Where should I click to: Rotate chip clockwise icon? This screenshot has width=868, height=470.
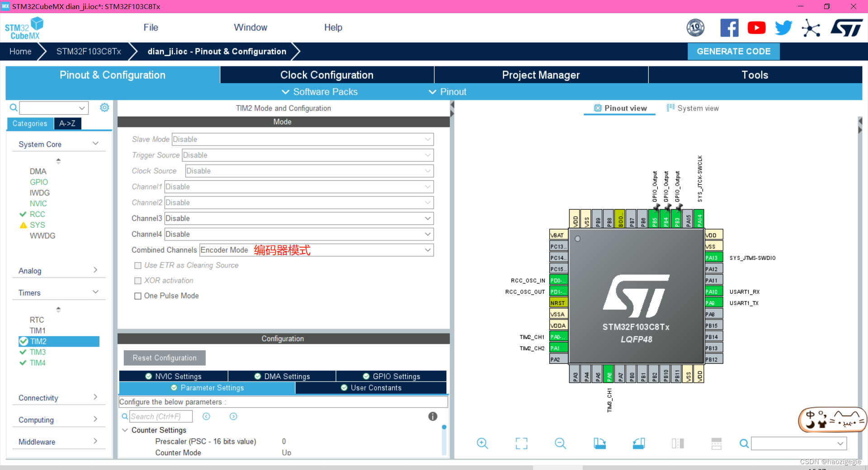(599, 443)
